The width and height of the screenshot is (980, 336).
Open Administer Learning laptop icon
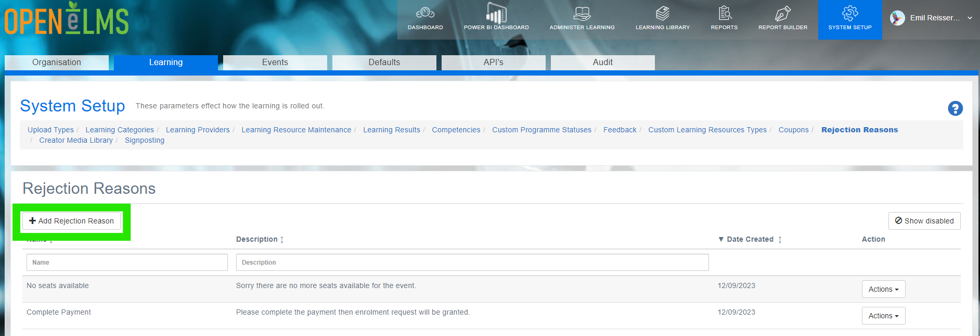coord(582,13)
